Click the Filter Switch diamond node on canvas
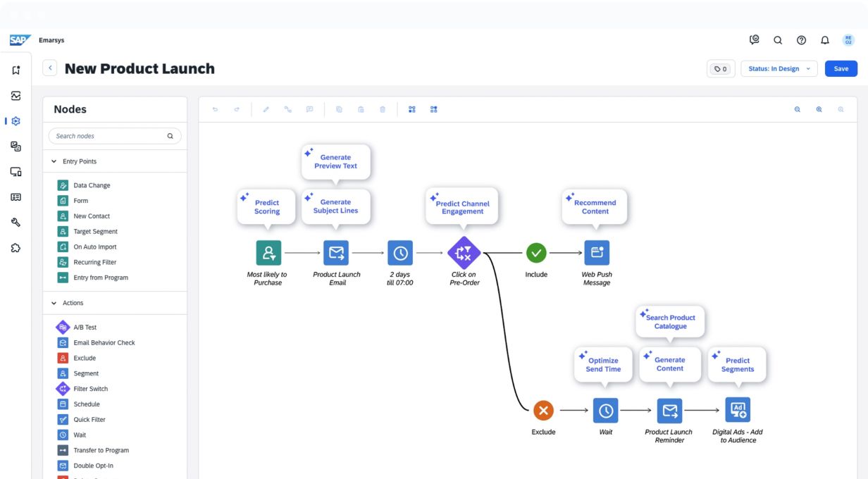This screenshot has height=479, width=868. point(464,252)
